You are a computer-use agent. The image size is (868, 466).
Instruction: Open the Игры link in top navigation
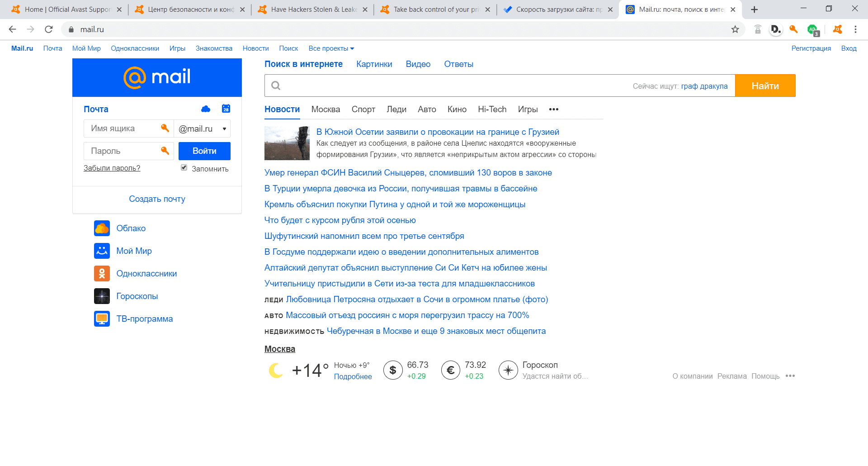[x=177, y=48]
